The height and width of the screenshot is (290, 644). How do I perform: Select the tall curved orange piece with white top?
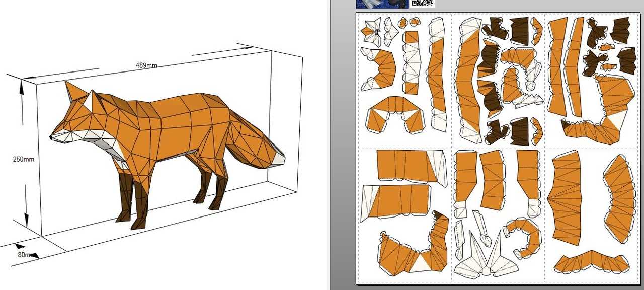pyautogui.click(x=468, y=81)
